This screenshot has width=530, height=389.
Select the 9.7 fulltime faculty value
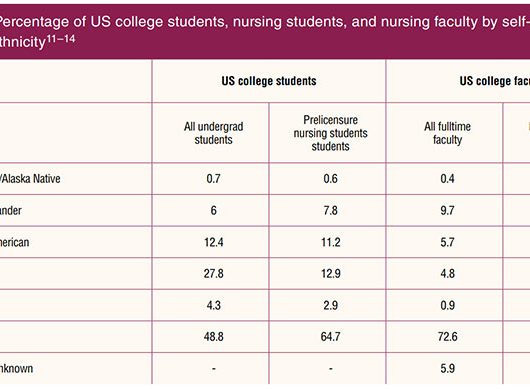447,210
